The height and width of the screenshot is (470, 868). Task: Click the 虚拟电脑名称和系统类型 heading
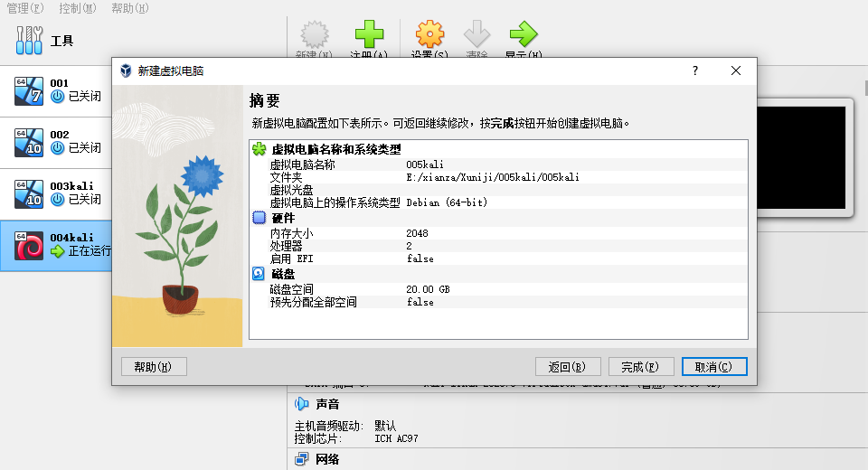pos(336,149)
